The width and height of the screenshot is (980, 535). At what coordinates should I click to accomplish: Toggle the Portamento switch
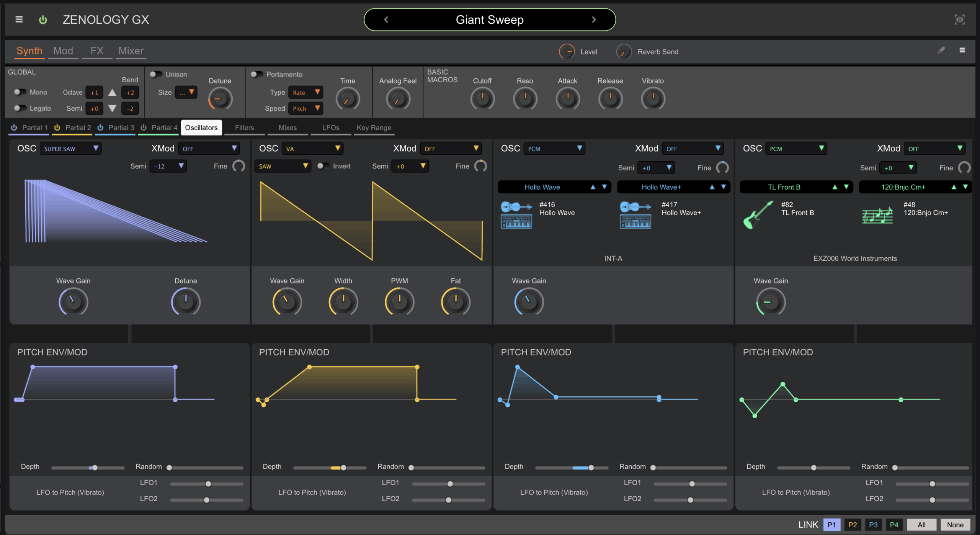coord(257,74)
